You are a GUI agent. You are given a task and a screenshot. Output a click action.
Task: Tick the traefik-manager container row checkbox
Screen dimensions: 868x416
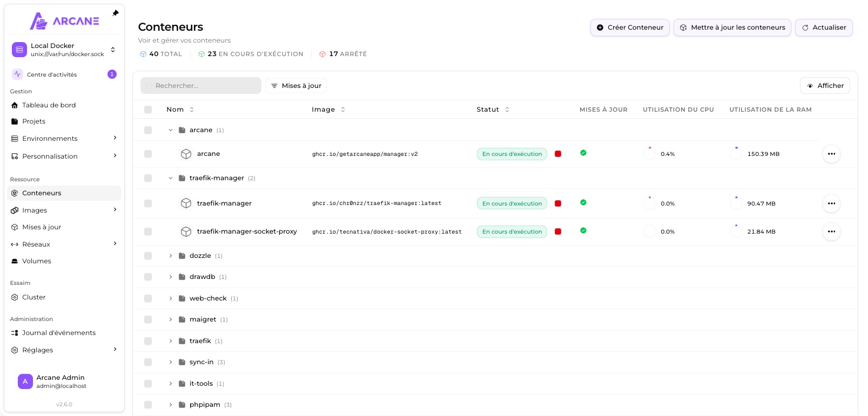(x=148, y=203)
